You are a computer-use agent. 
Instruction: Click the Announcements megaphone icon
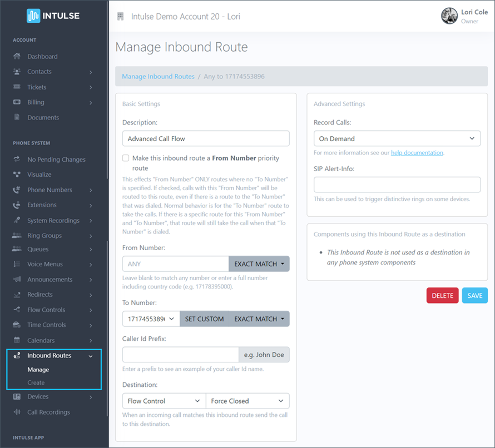click(17, 279)
